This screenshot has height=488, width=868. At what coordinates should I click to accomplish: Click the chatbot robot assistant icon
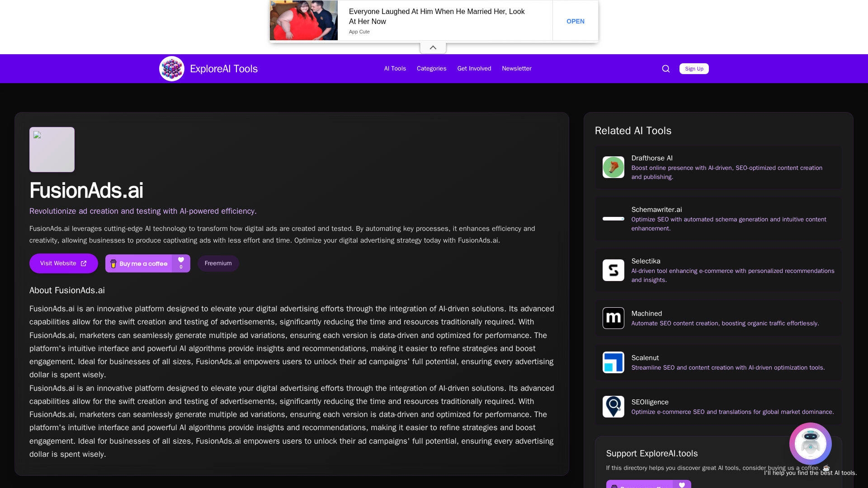coord(810,444)
